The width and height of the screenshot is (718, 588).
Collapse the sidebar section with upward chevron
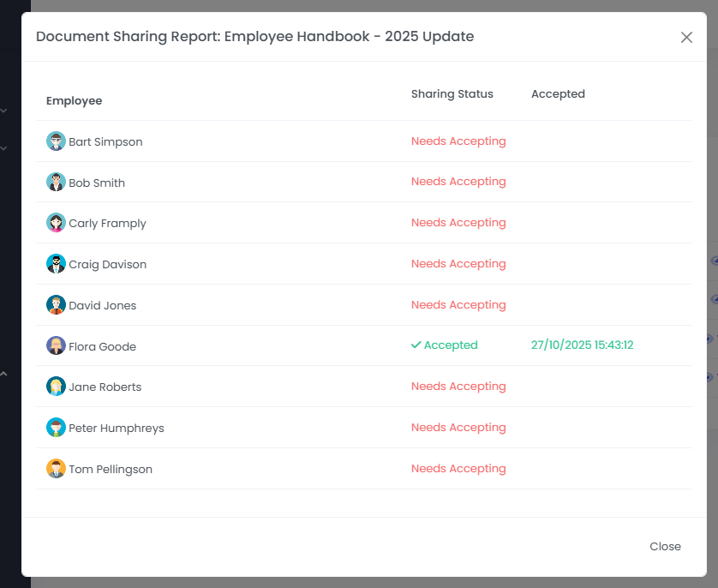4,374
